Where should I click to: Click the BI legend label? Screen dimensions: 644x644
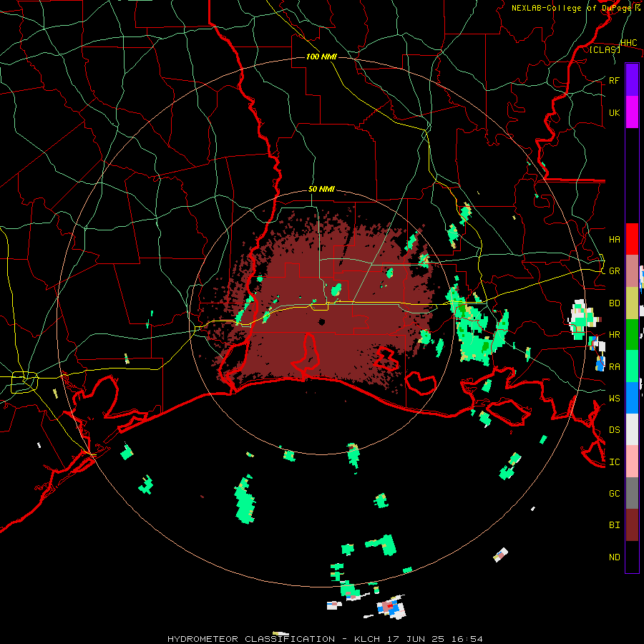click(x=614, y=525)
